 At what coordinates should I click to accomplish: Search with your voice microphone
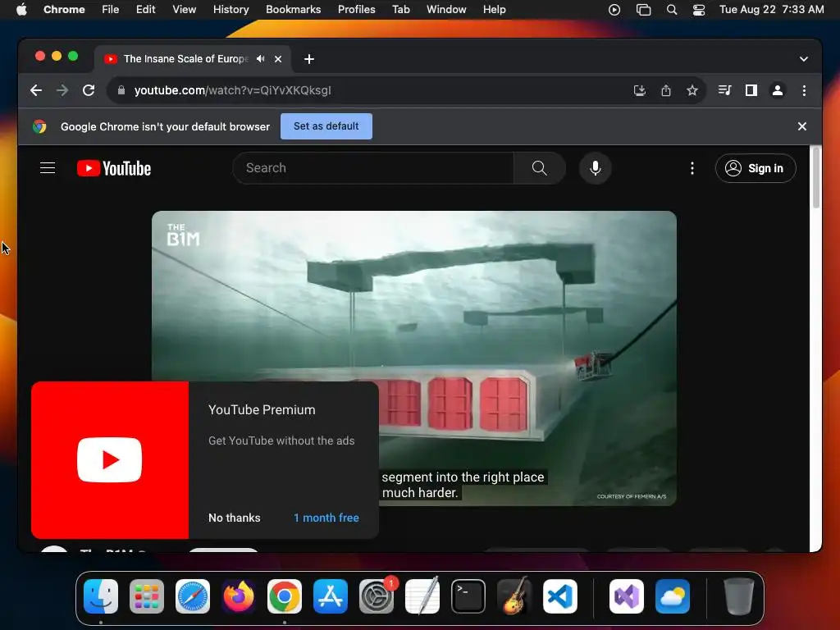pos(596,168)
